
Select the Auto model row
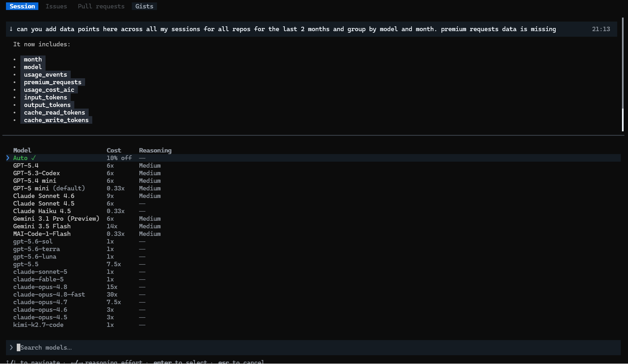(x=313, y=158)
